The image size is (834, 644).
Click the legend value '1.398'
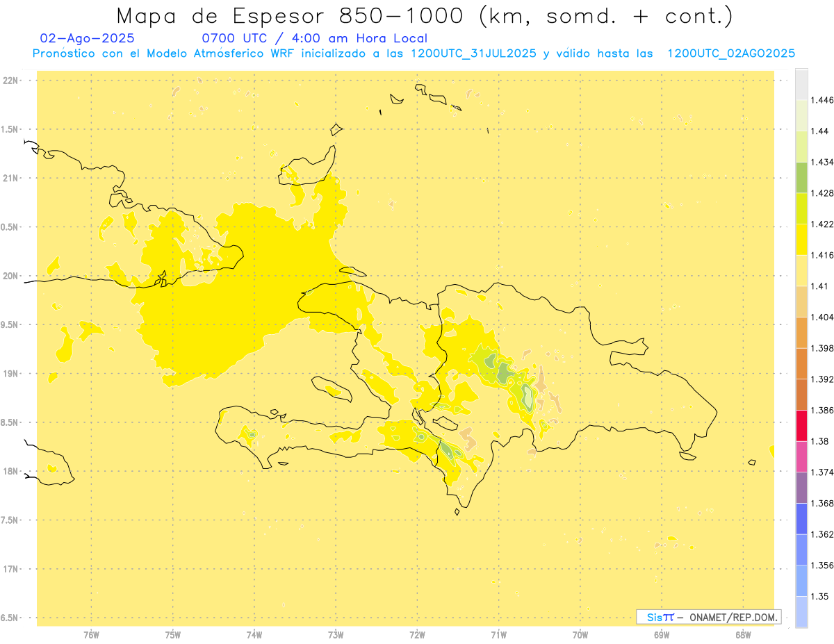click(823, 349)
